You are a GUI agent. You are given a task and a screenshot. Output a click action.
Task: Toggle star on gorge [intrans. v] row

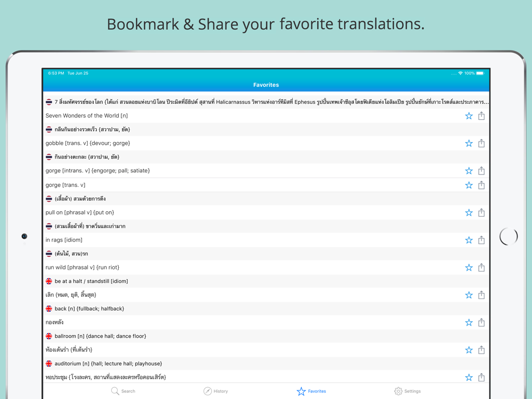point(469,171)
